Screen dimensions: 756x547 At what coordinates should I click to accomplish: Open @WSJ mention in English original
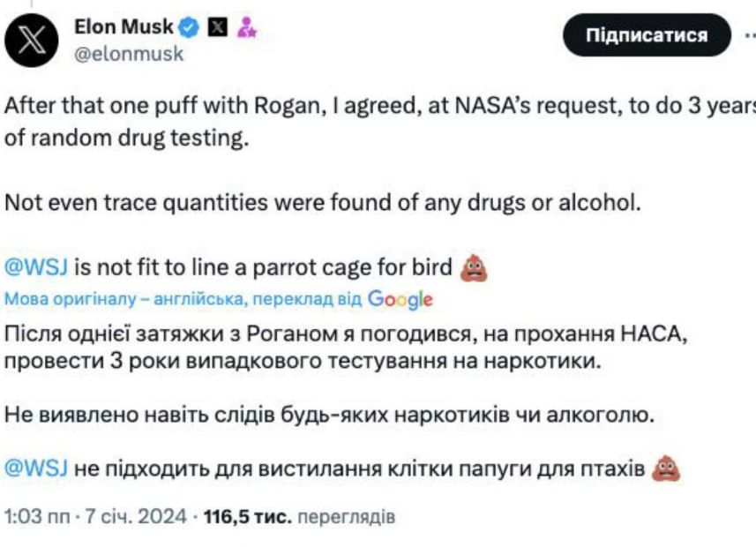37,266
